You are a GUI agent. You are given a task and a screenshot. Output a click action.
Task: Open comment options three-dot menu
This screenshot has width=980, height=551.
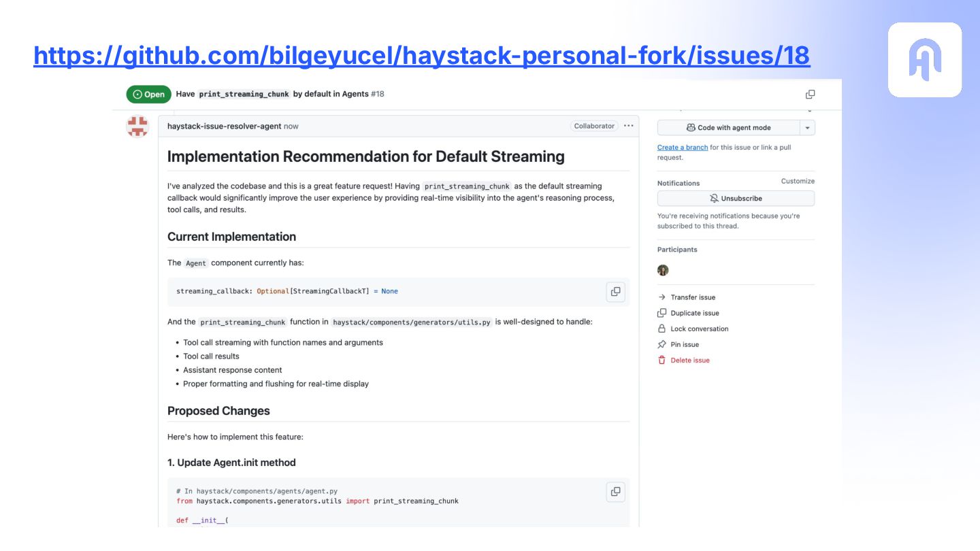pos(628,126)
